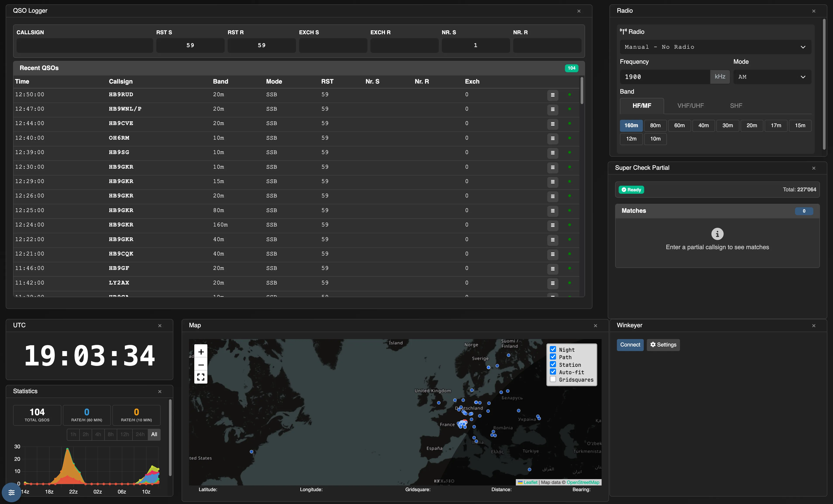Click the Statistics panel scrollbar
Screen dimensions: 833x504
170,438
